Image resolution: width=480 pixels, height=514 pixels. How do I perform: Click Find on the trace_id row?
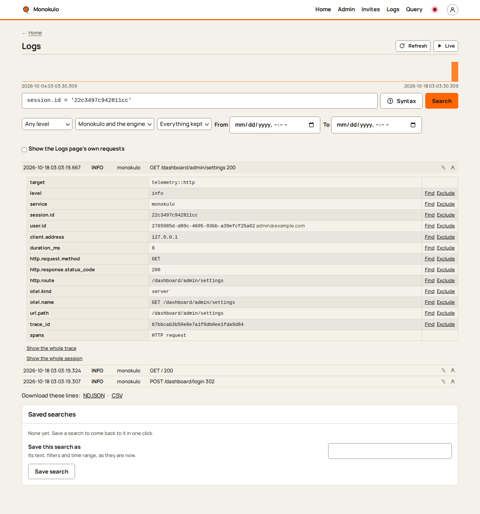429,324
